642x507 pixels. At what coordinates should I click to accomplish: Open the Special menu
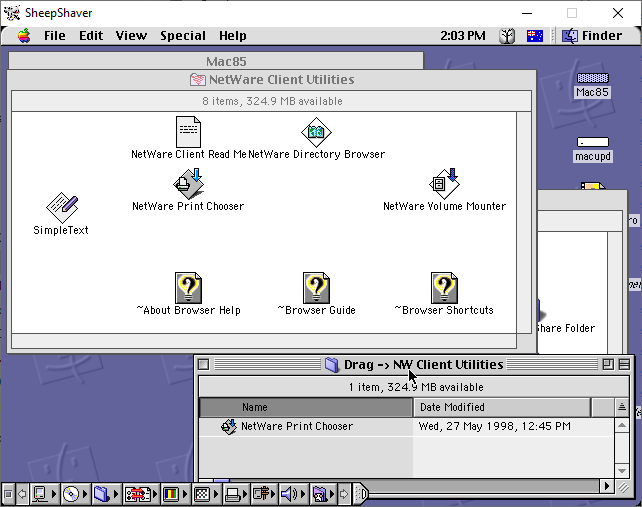[x=183, y=36]
